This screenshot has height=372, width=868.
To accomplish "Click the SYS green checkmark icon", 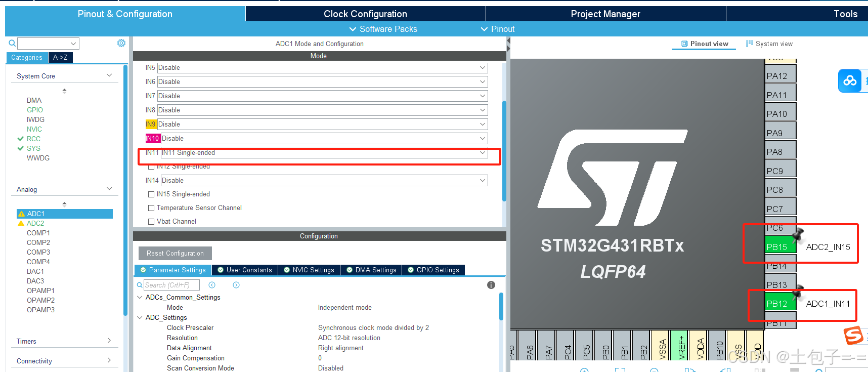I will [21, 148].
